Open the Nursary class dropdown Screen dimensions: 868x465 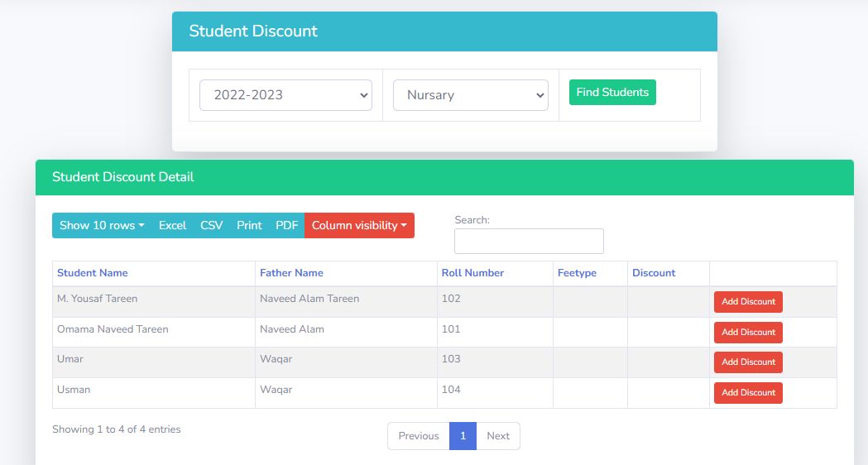pos(470,95)
